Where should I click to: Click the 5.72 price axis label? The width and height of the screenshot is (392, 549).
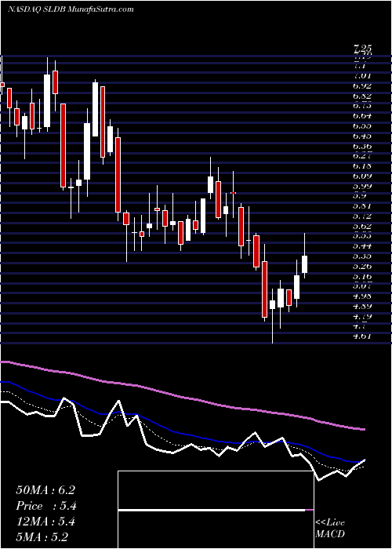[362, 216]
